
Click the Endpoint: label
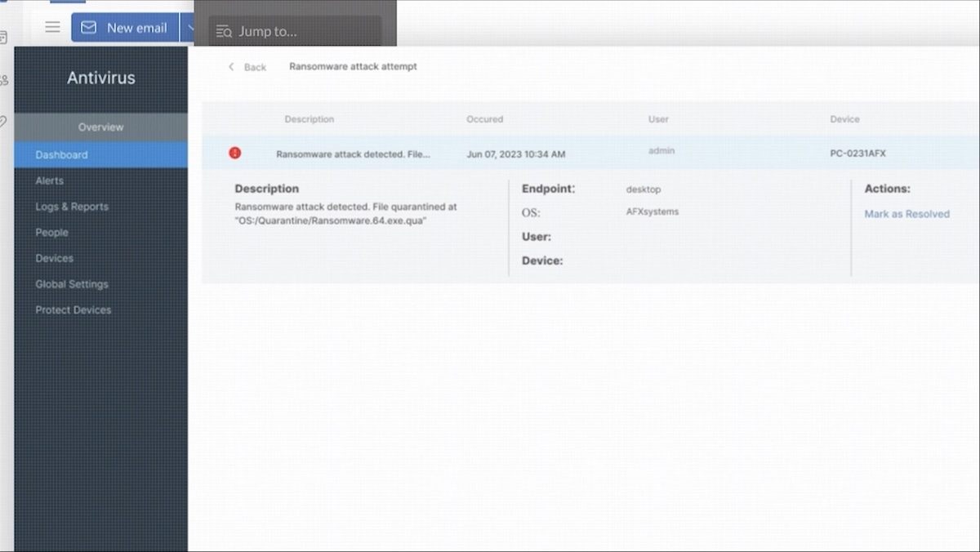point(549,189)
